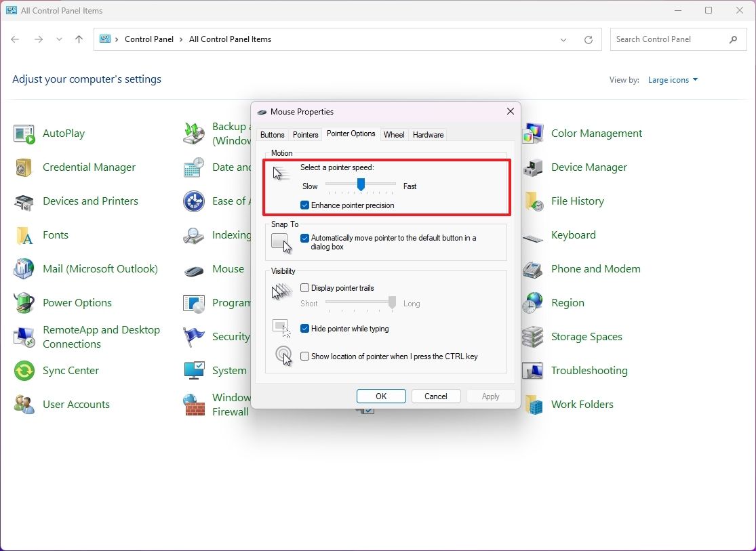The width and height of the screenshot is (756, 551).
Task: Confirm settings with the OK button
Action: click(381, 396)
